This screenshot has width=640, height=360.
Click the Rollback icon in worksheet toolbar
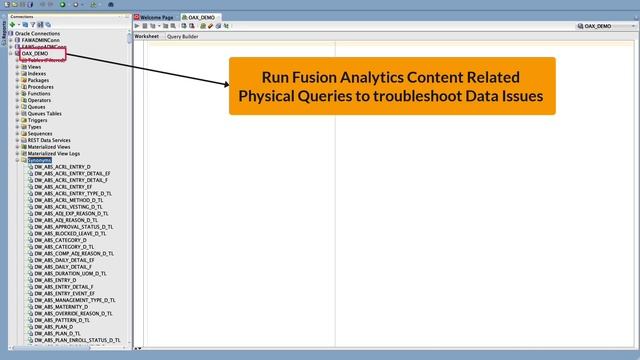pyautogui.click(x=191, y=26)
